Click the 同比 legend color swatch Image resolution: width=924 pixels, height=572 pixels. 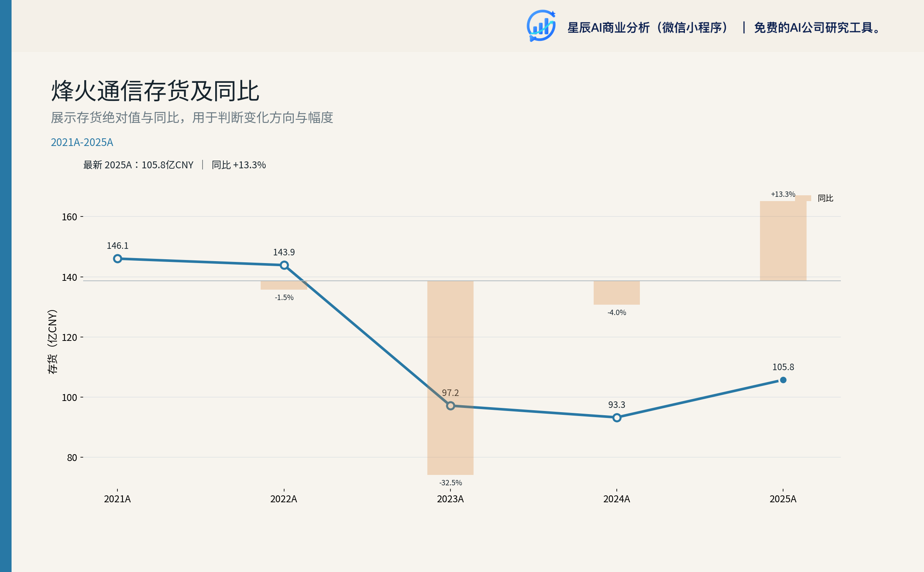point(803,198)
